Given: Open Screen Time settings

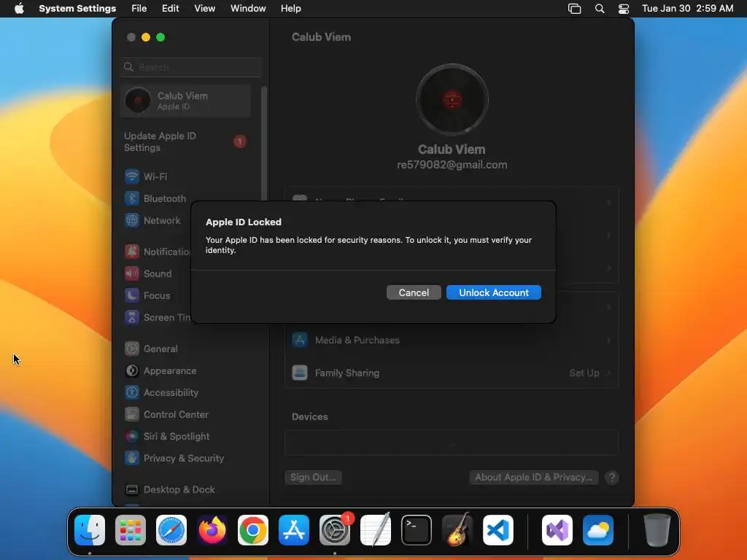Looking at the screenshot, I should point(158,317).
